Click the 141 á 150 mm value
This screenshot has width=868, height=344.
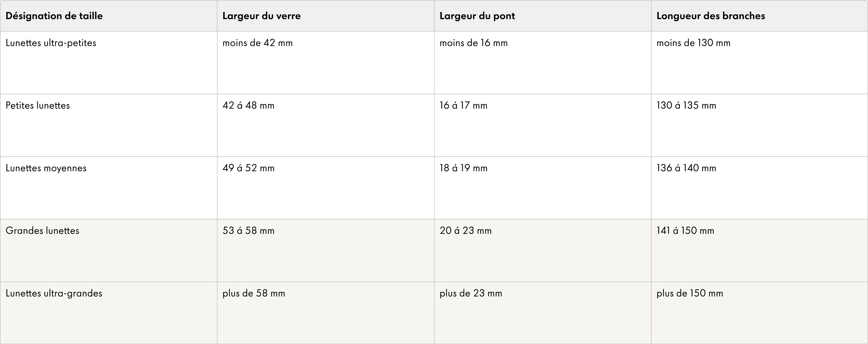(x=685, y=231)
